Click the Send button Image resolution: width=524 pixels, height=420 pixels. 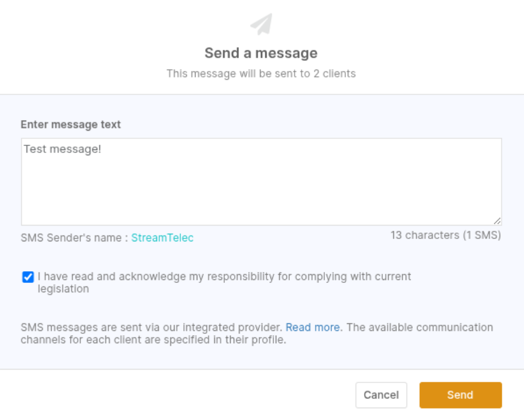pyautogui.click(x=460, y=395)
